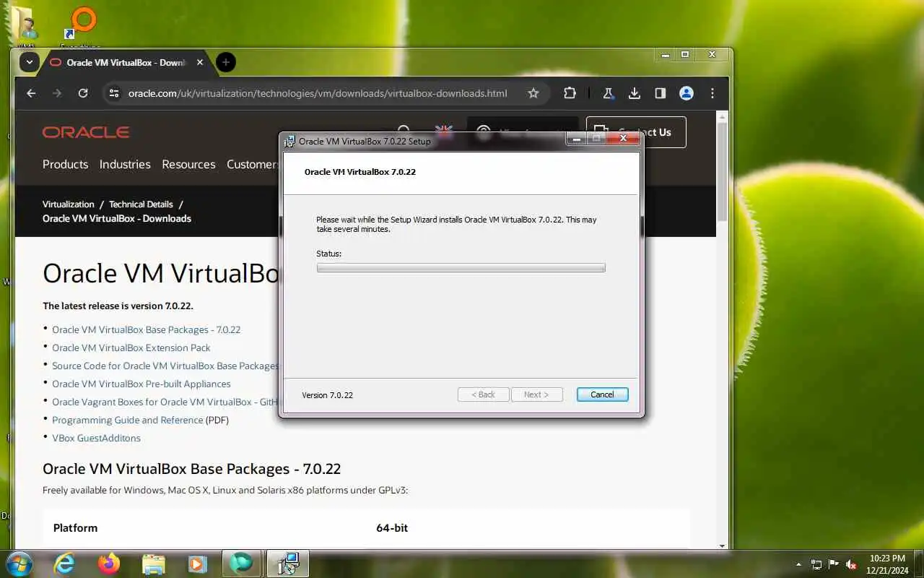Open Programming Guide and Reference link

pyautogui.click(x=127, y=420)
